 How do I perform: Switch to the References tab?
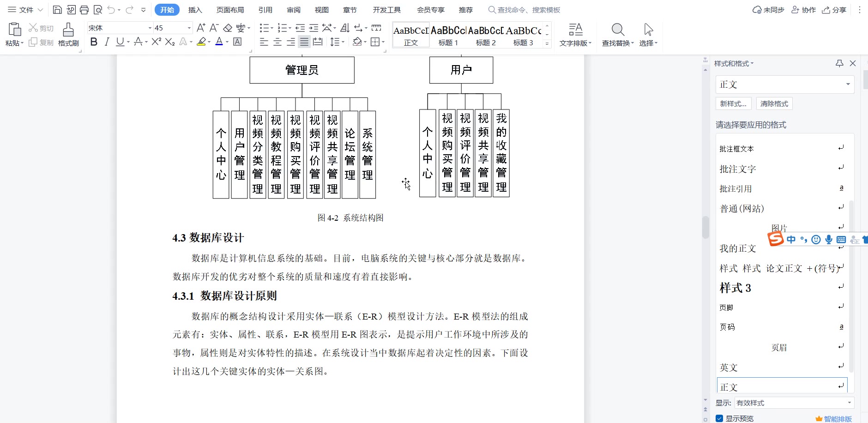coord(265,10)
